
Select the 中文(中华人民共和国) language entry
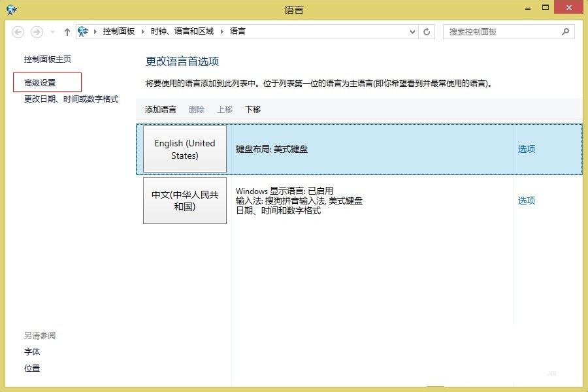click(x=184, y=201)
